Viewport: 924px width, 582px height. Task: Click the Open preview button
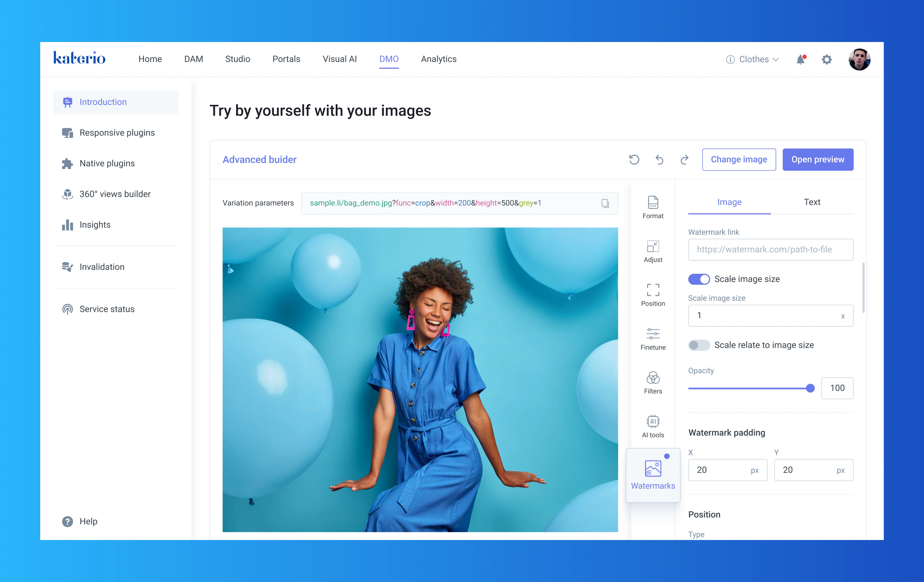818,159
